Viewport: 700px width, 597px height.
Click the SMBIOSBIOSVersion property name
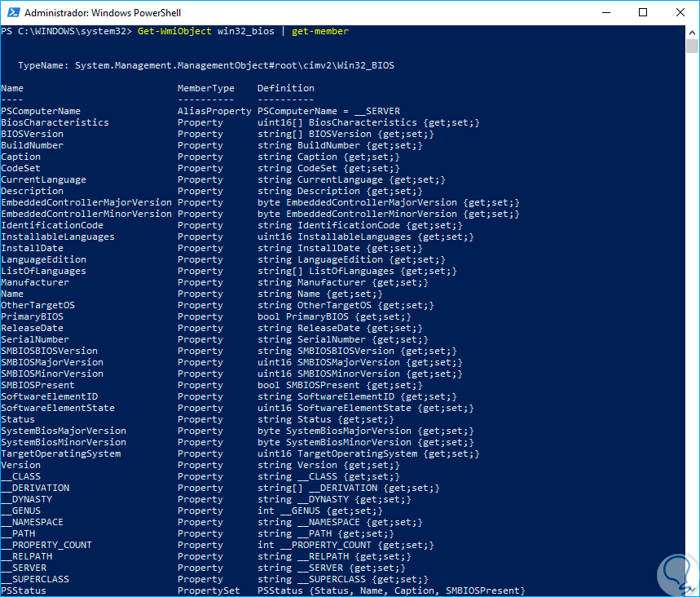coord(49,351)
